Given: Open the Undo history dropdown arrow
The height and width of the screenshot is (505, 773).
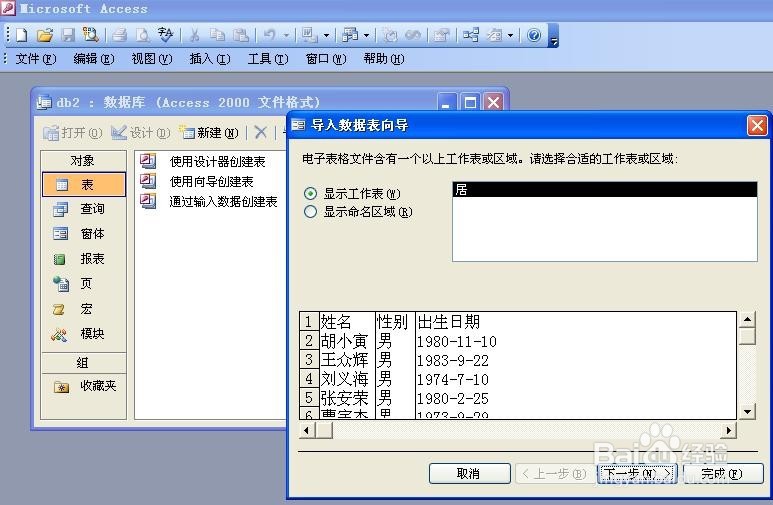Looking at the screenshot, I should [x=286, y=36].
